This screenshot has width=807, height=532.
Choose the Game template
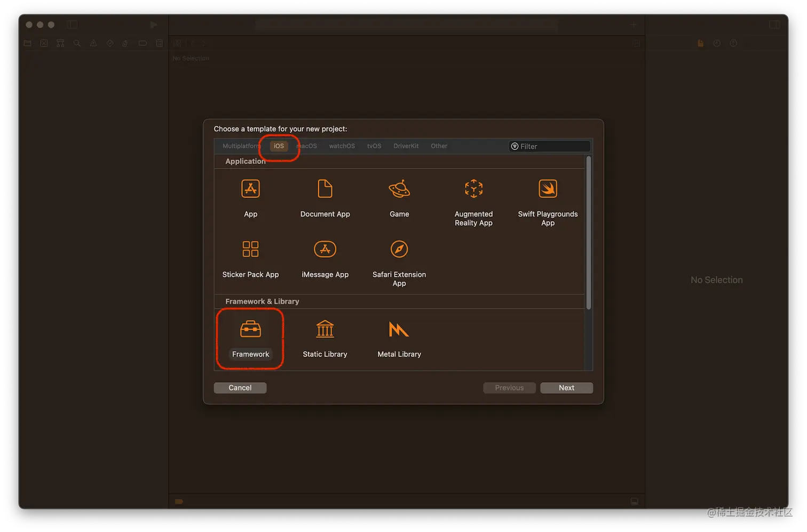click(399, 198)
